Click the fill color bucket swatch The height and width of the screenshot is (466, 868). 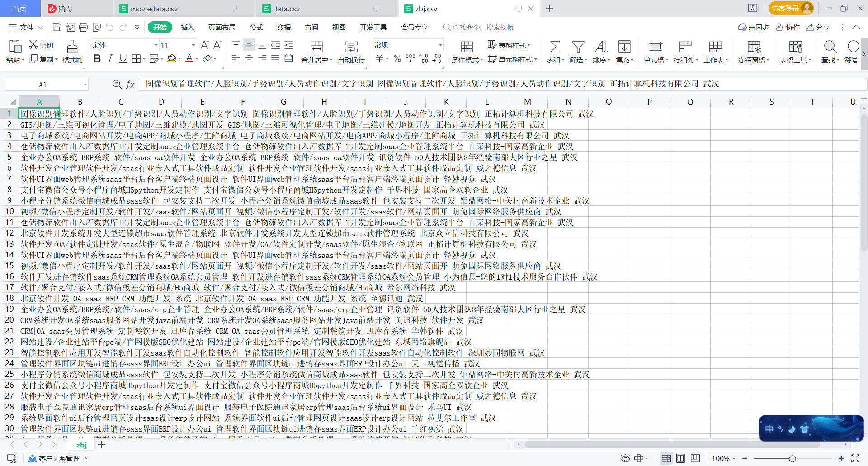tap(171, 58)
